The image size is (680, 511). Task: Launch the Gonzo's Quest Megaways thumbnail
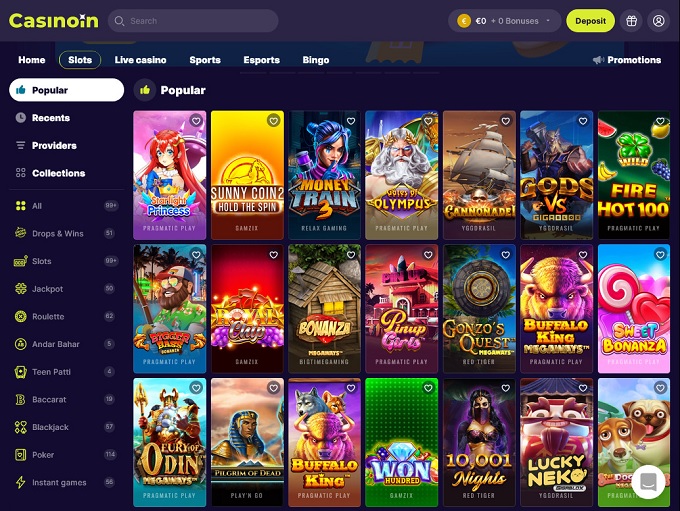coord(479,308)
